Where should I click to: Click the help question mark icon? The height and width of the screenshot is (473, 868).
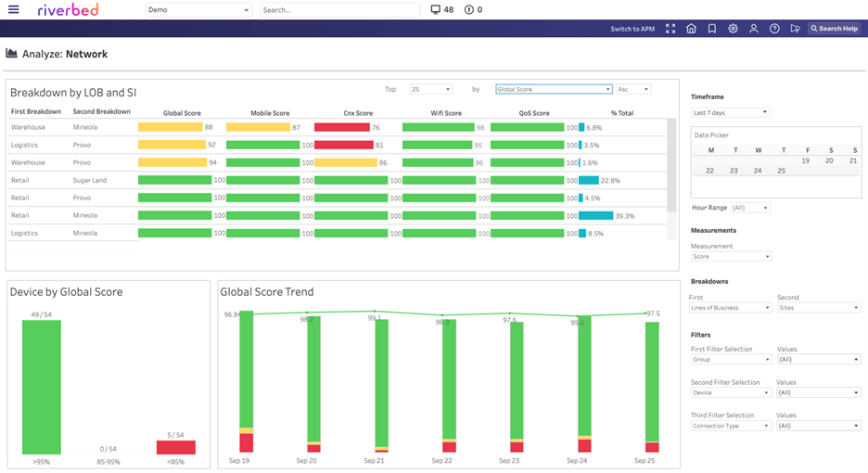pyautogui.click(x=774, y=29)
